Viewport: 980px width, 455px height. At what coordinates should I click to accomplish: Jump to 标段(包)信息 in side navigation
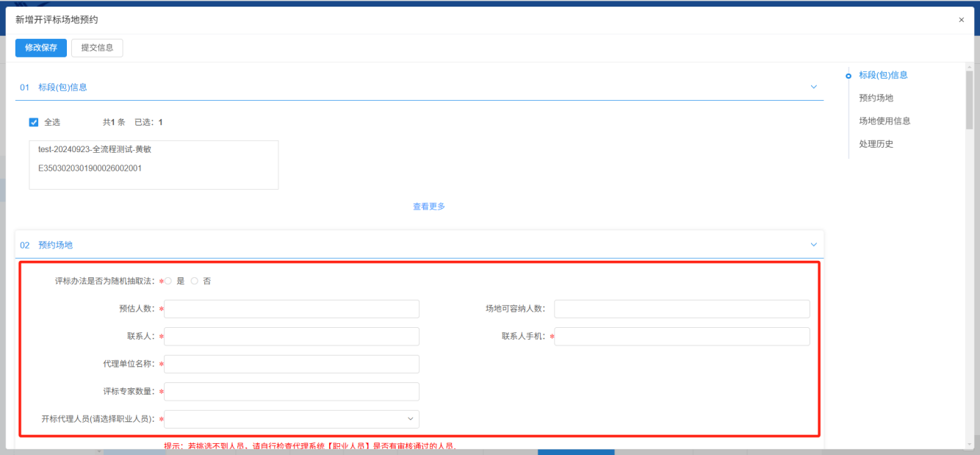[883, 75]
